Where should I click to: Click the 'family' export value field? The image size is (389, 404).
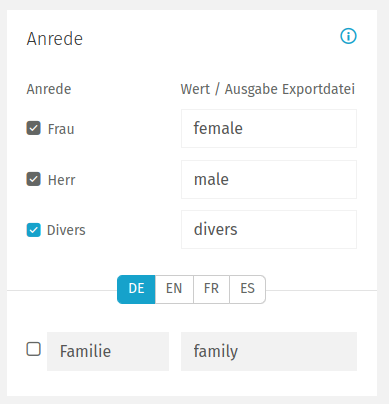click(269, 351)
